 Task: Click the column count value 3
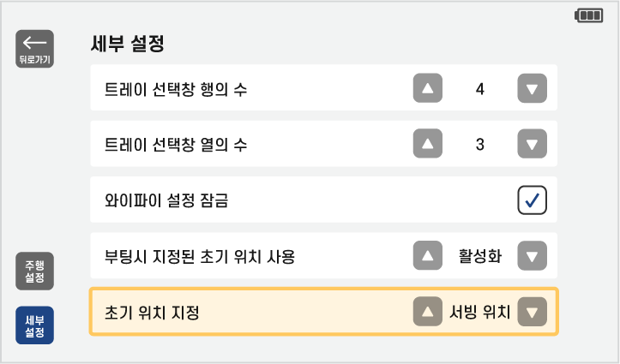[480, 144]
